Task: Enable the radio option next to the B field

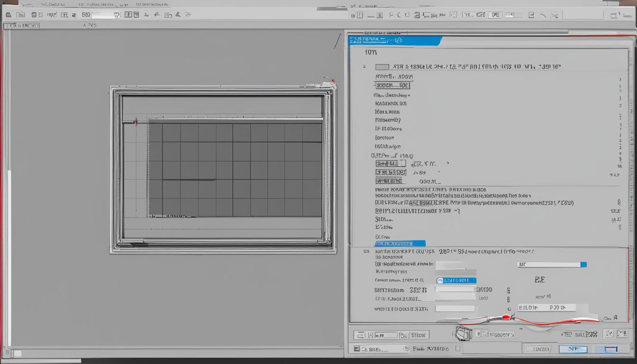Action: pyautogui.click(x=508, y=298)
